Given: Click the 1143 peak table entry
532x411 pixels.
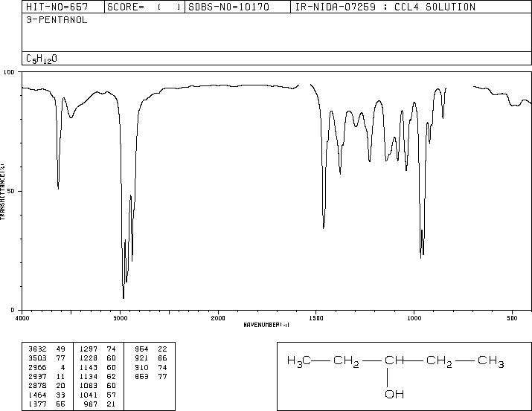Looking at the screenshot, I should (89, 368).
